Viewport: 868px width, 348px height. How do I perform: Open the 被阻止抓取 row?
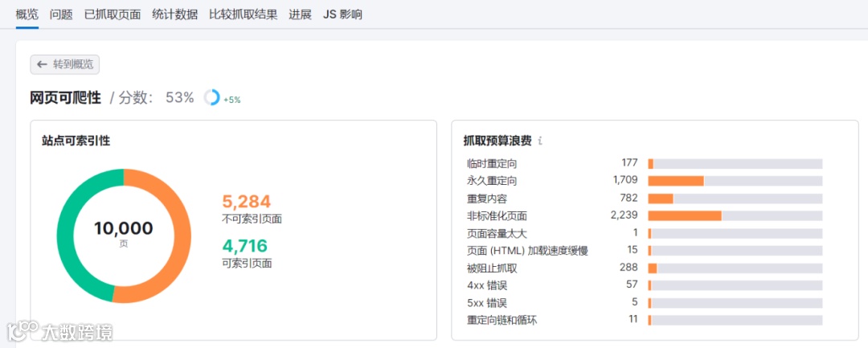coord(492,268)
